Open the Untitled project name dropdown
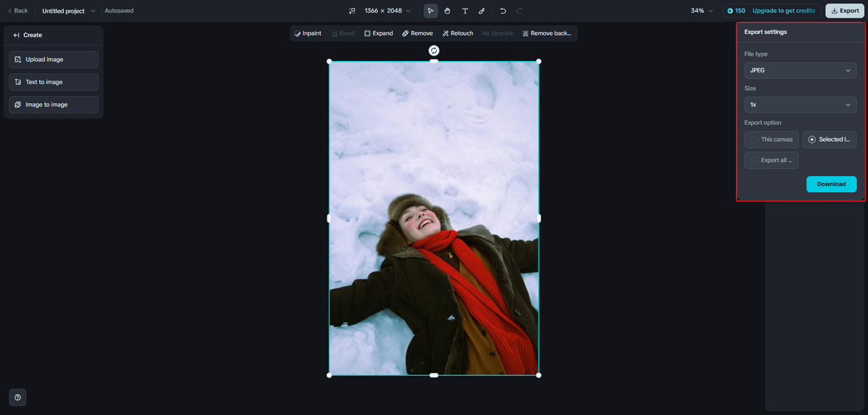Viewport: 868px width, 415px height. coord(68,11)
